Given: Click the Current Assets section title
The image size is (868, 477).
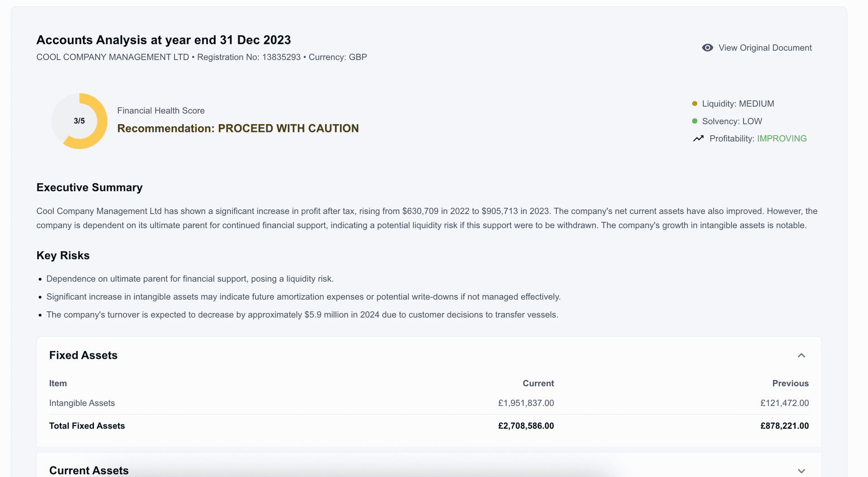Looking at the screenshot, I should (x=89, y=470).
